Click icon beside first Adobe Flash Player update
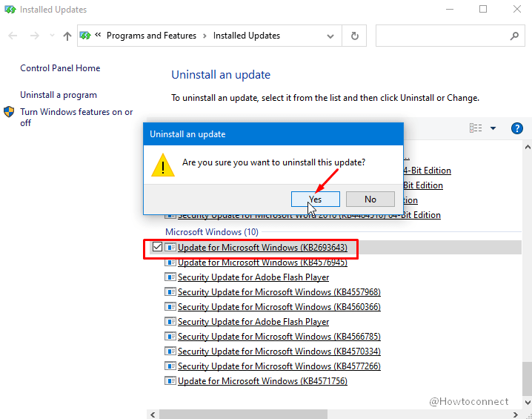 coord(170,277)
